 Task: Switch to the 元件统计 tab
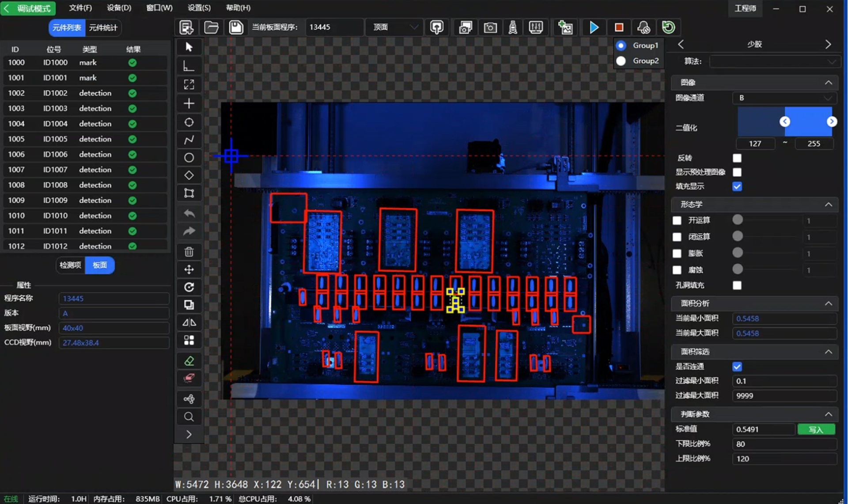tap(103, 28)
